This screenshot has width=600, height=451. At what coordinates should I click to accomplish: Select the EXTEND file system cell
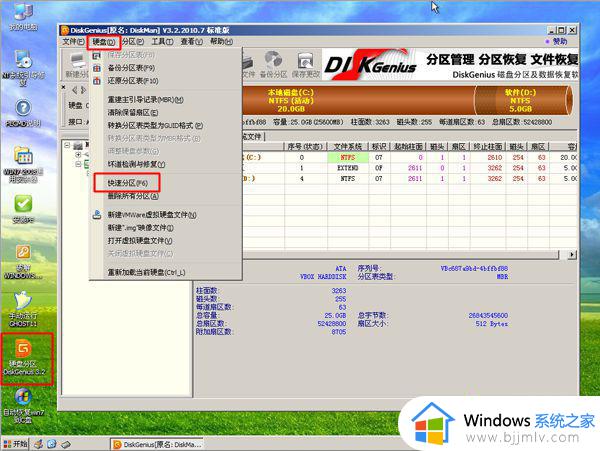pos(348,168)
